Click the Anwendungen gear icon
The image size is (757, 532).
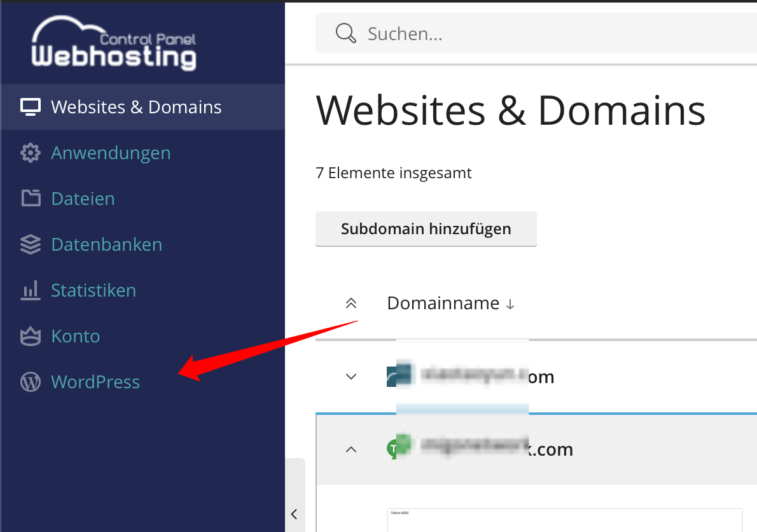[30, 153]
